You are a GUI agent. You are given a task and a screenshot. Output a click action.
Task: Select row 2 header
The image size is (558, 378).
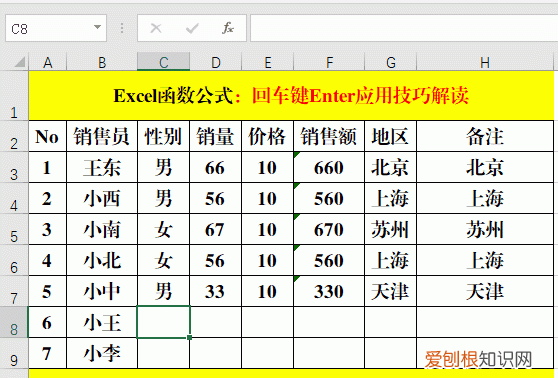(x=14, y=136)
